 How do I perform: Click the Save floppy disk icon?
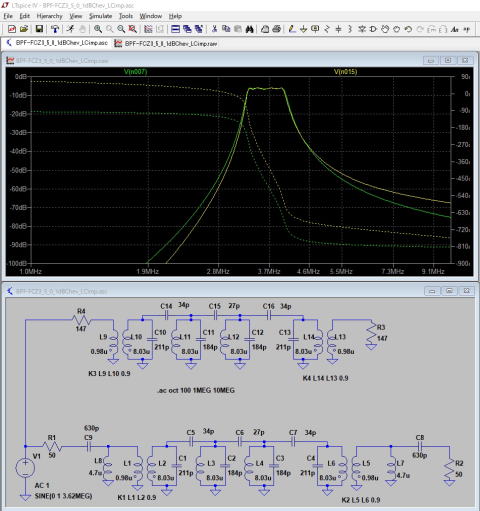click(x=39, y=29)
